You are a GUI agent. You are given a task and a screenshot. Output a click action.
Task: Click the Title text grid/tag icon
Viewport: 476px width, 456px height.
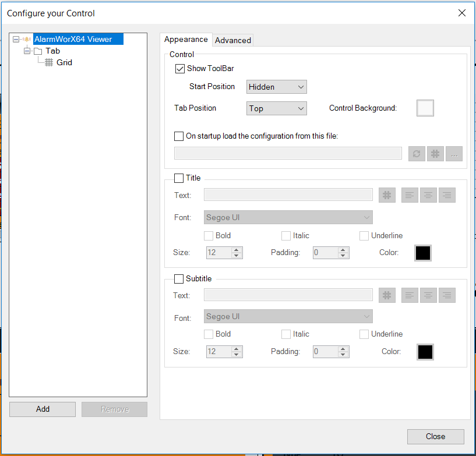point(387,195)
